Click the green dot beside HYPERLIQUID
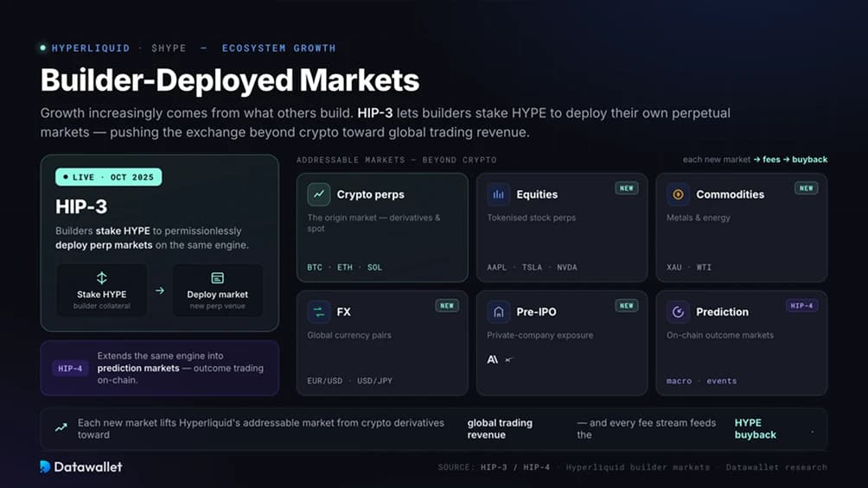 coord(42,48)
